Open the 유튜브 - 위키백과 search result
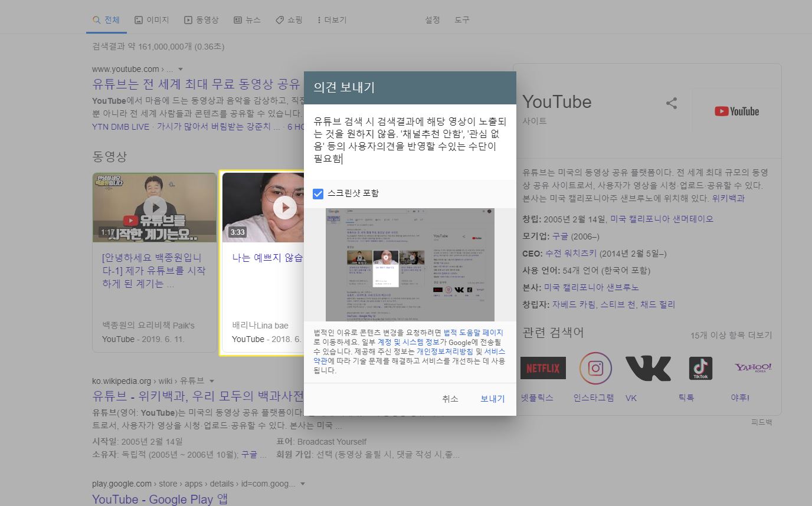The height and width of the screenshot is (506, 812). (x=198, y=395)
